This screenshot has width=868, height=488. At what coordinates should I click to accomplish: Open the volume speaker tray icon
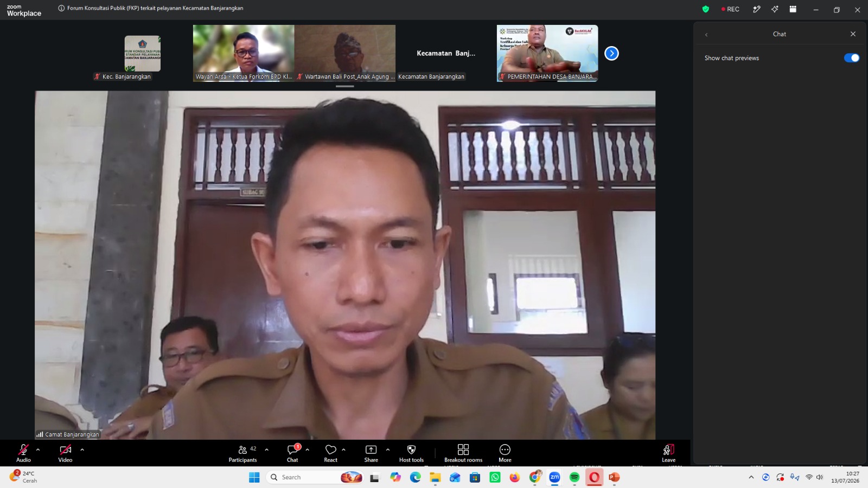(819, 477)
